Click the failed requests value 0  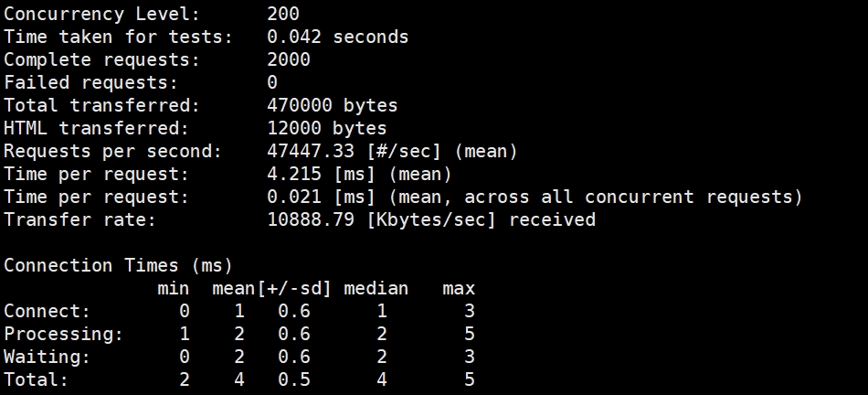point(272,82)
